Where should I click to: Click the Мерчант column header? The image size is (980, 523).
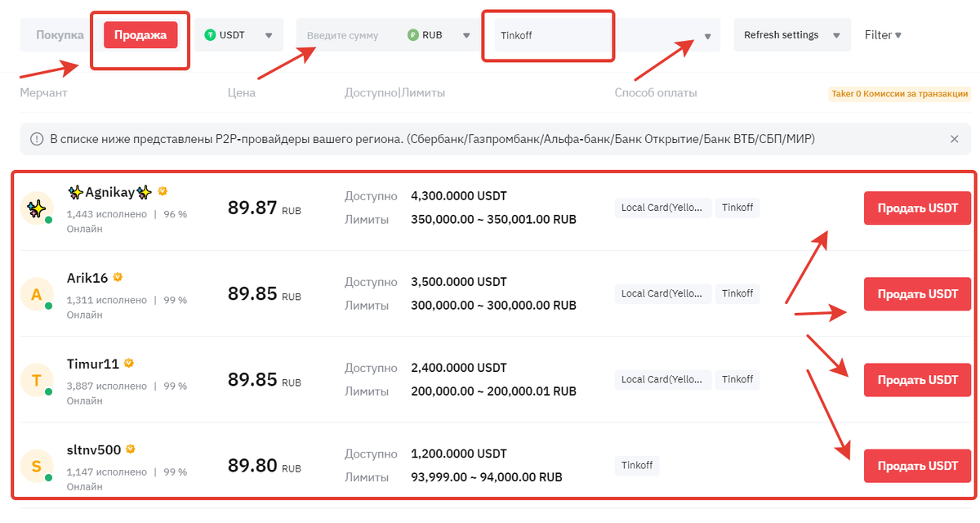[x=44, y=93]
